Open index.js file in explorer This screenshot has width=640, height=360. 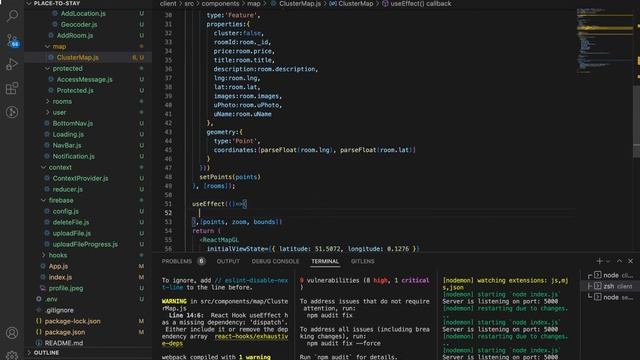[60, 277]
